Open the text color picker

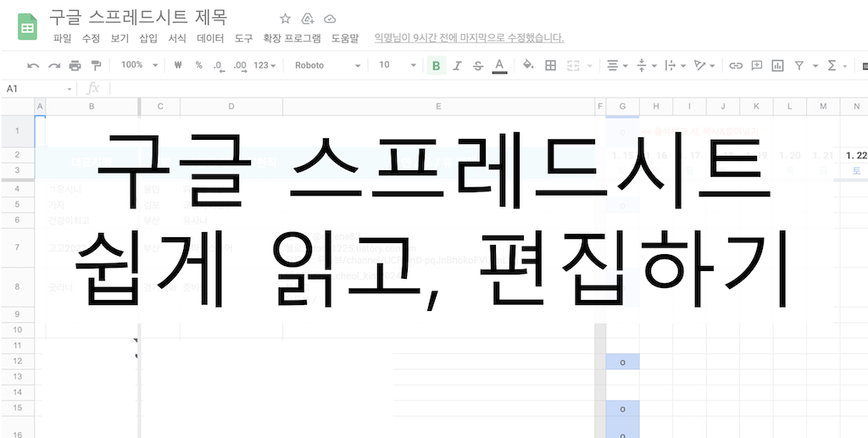coord(500,66)
